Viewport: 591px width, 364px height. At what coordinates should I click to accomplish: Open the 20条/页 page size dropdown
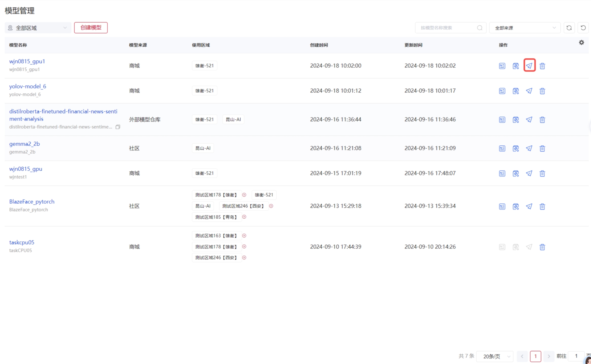[495, 356]
